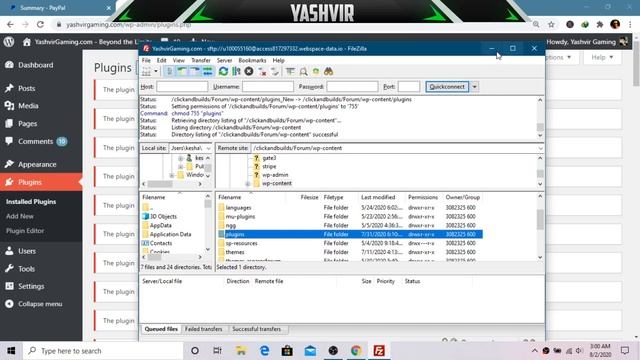Image resolution: width=640 pixels, height=360 pixels.
Task: Open the Quickconnect history dropdown
Action: 474,87
